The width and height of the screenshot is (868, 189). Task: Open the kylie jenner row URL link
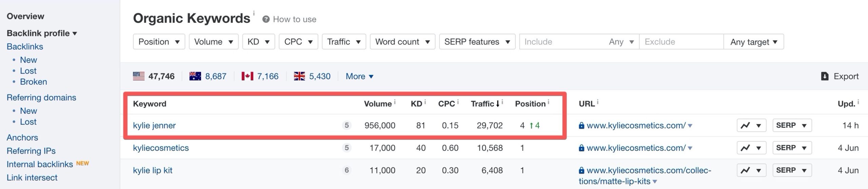coord(636,125)
